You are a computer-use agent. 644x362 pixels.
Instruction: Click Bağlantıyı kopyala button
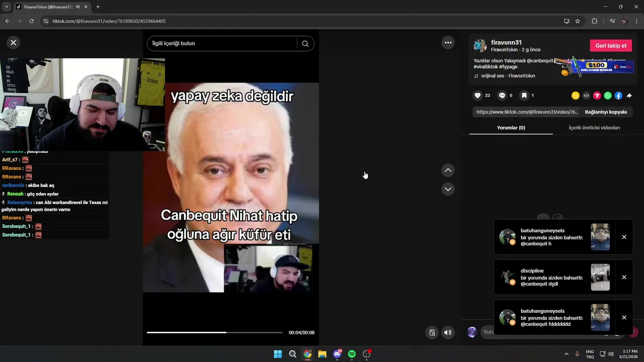coord(606,112)
